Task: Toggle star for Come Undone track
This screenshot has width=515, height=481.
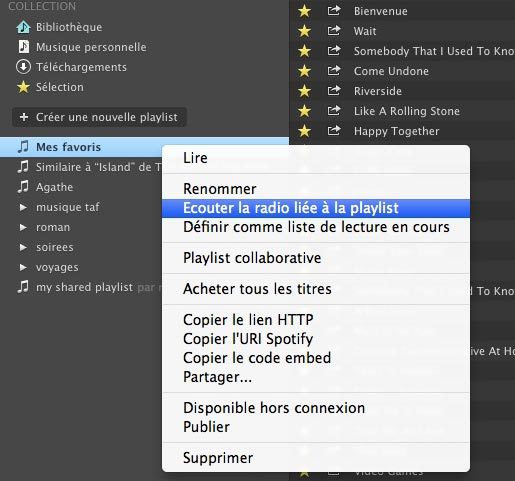Action: coord(304,71)
